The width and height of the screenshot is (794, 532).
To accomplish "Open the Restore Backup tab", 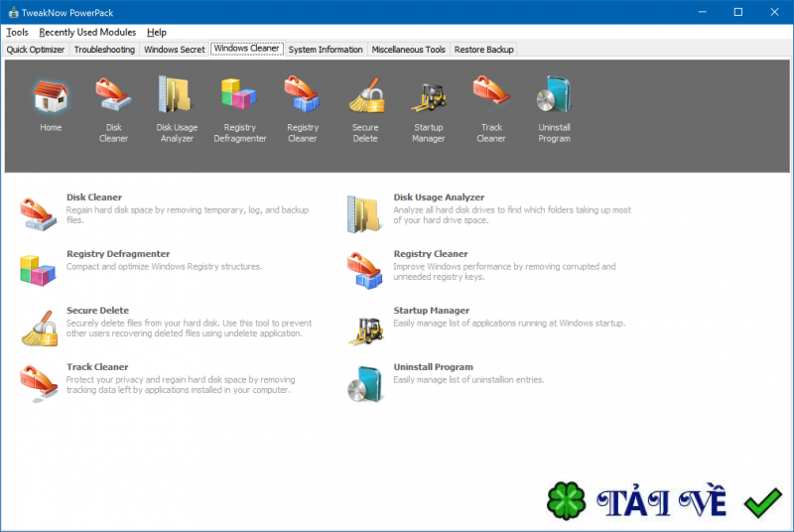I will [x=483, y=50].
